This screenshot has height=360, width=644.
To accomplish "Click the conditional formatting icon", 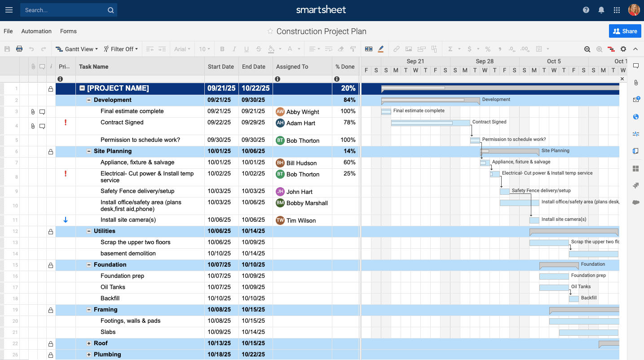I will point(369,49).
